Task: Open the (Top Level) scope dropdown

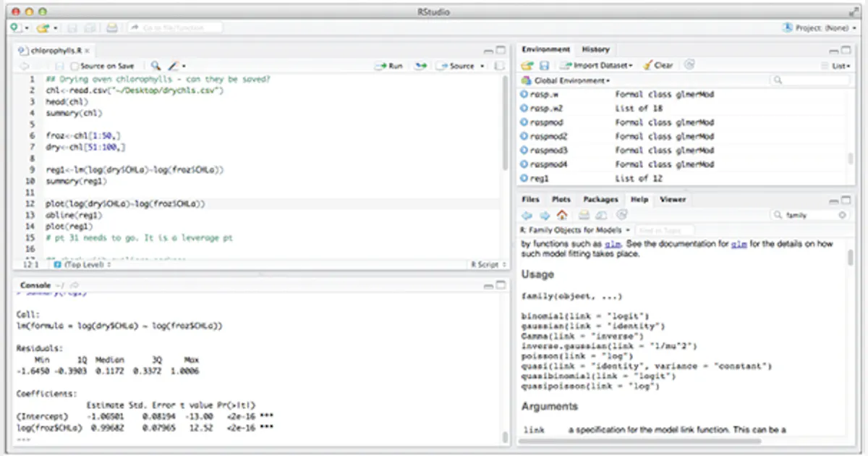Action: [82, 265]
